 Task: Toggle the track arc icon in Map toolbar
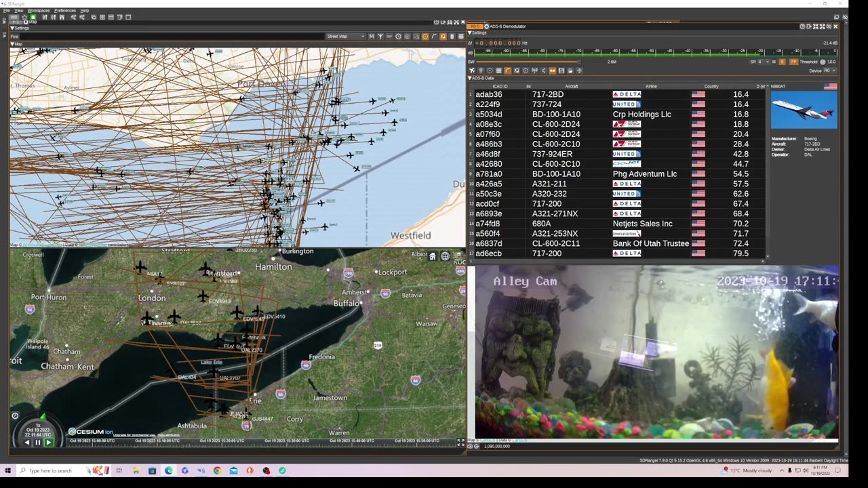(x=434, y=36)
